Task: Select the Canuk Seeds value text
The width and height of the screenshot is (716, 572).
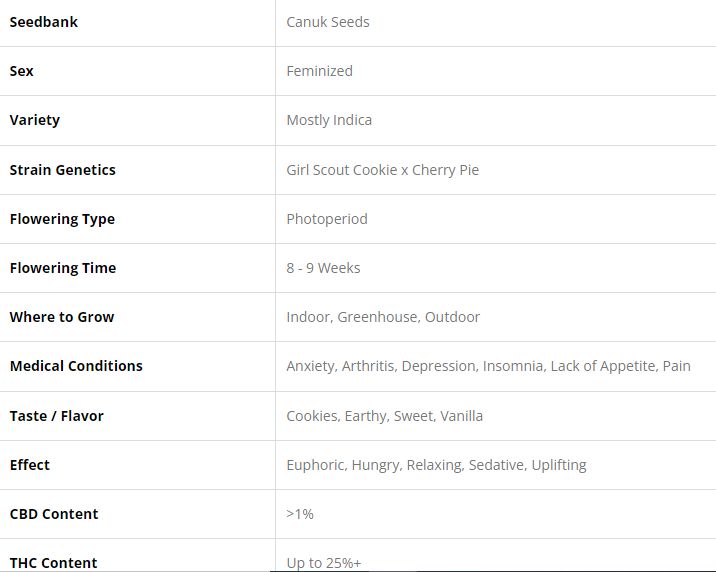Action: 328,22
